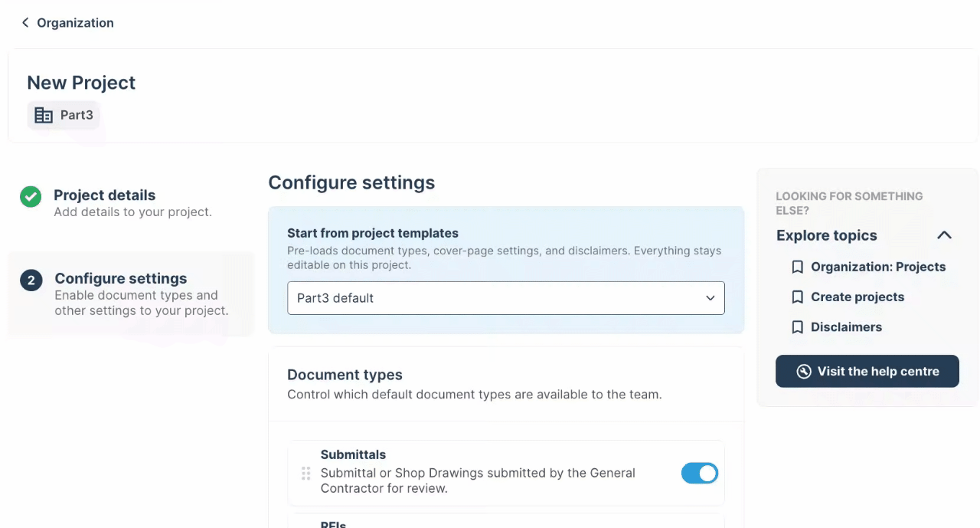Toggle the Submittals document type switch
The width and height of the screenshot is (980, 528).
[x=700, y=474]
